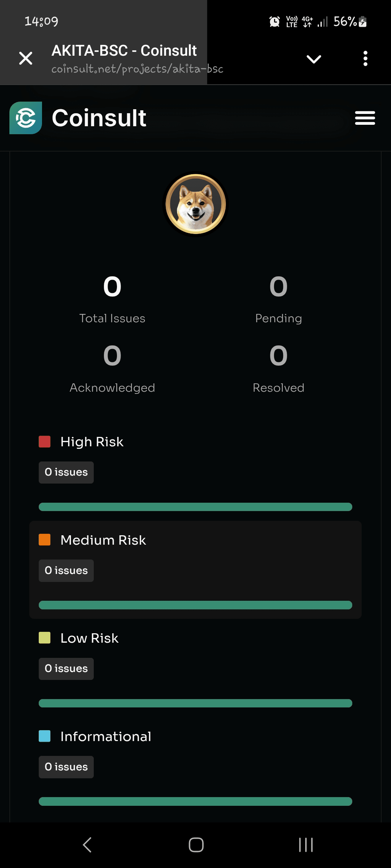Click the High Risk progress bar

click(195, 507)
